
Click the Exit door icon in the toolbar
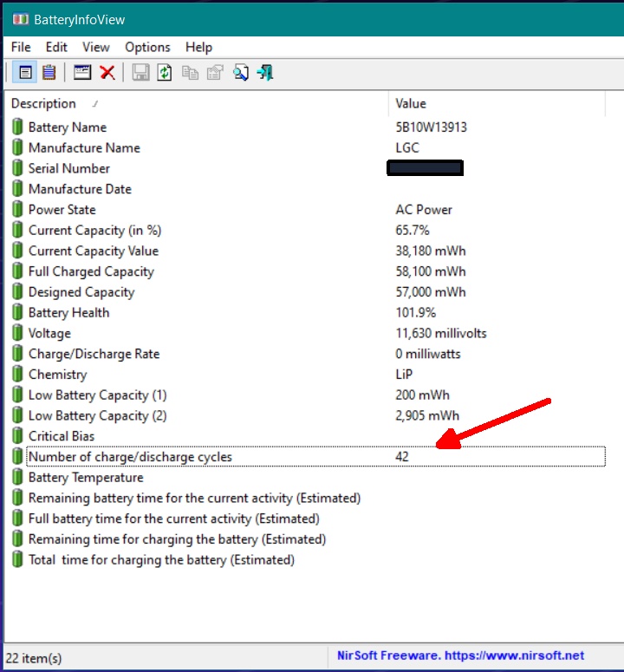(x=264, y=73)
